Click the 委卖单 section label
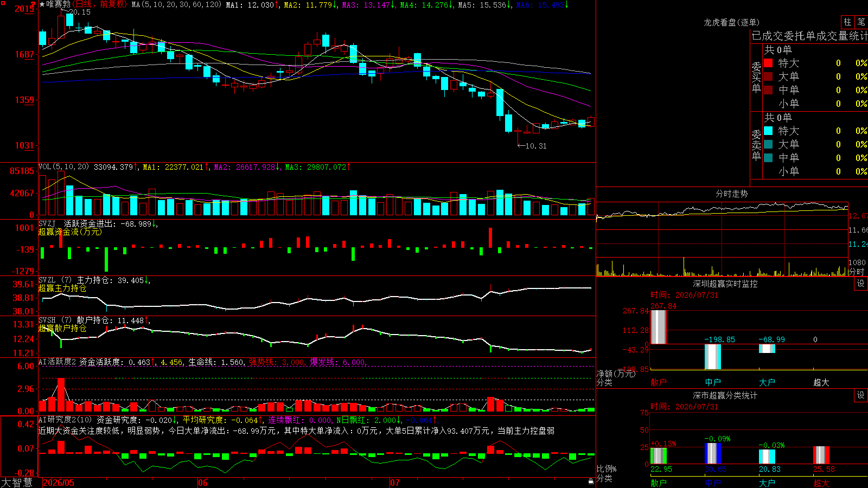Image resolution: width=868 pixels, height=488 pixels. [756, 145]
